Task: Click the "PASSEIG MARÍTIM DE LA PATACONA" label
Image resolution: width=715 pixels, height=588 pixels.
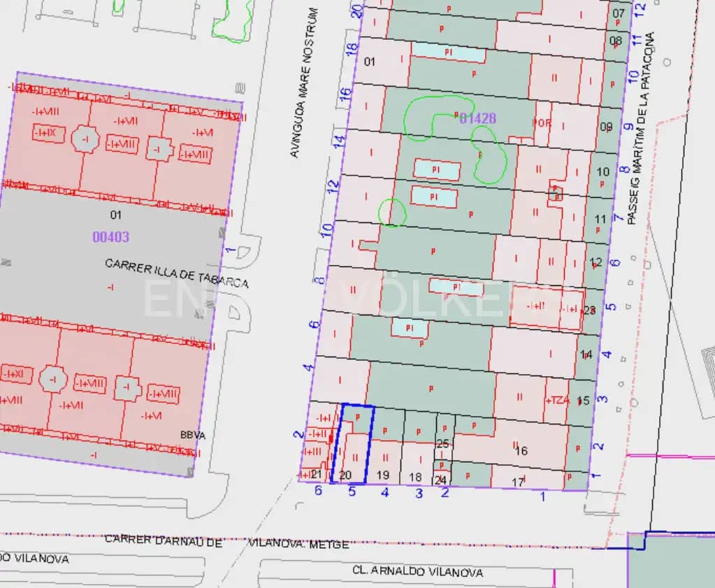Action: tap(641, 128)
